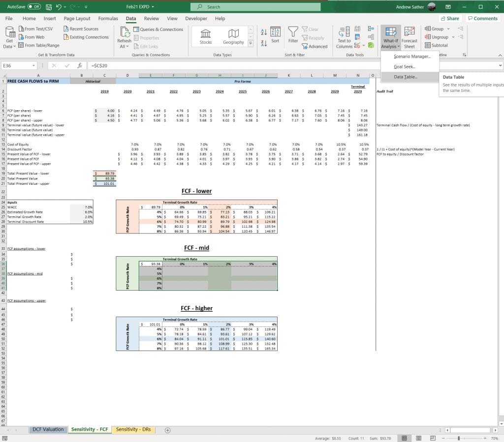This screenshot has width=504, height=442.
Task: Click the Undo icon in Quick Access Toolbar
Action: point(58,7)
